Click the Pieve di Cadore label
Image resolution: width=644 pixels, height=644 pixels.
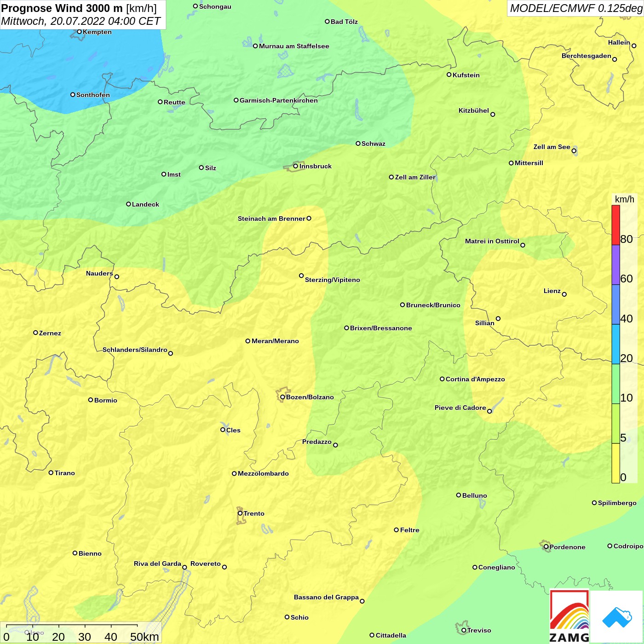(460, 408)
